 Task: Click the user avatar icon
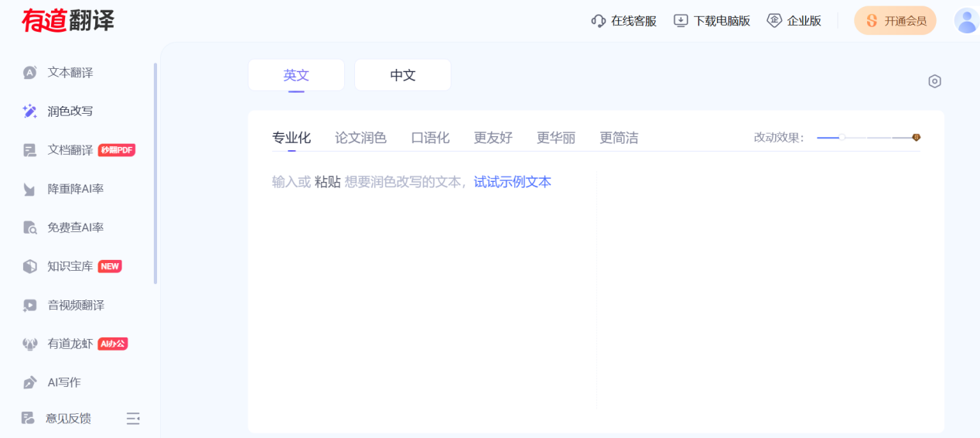(967, 21)
